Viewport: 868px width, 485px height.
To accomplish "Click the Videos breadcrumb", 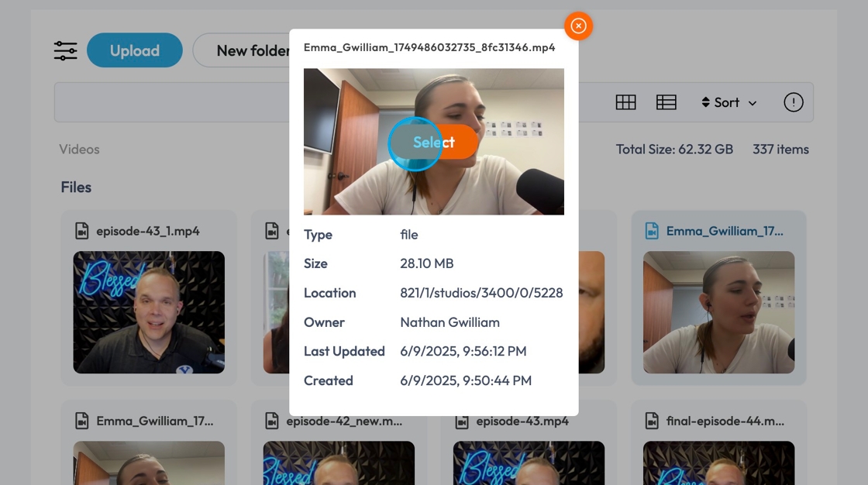I will pos(79,150).
